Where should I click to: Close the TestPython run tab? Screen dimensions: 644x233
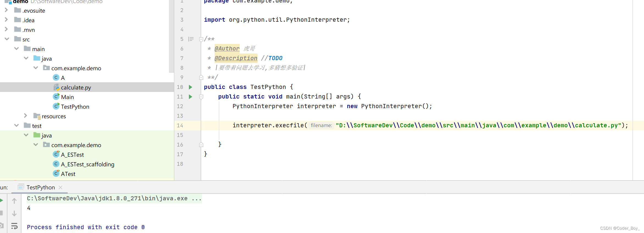pyautogui.click(x=60, y=187)
